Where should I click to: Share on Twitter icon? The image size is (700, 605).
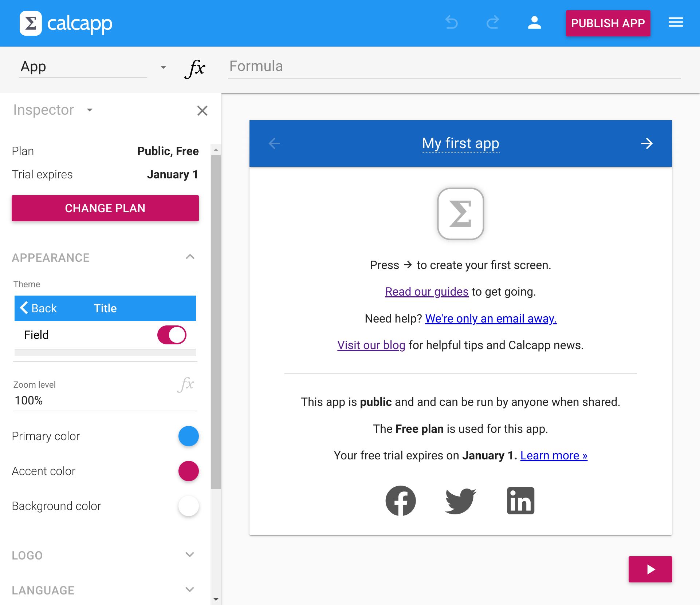460,501
